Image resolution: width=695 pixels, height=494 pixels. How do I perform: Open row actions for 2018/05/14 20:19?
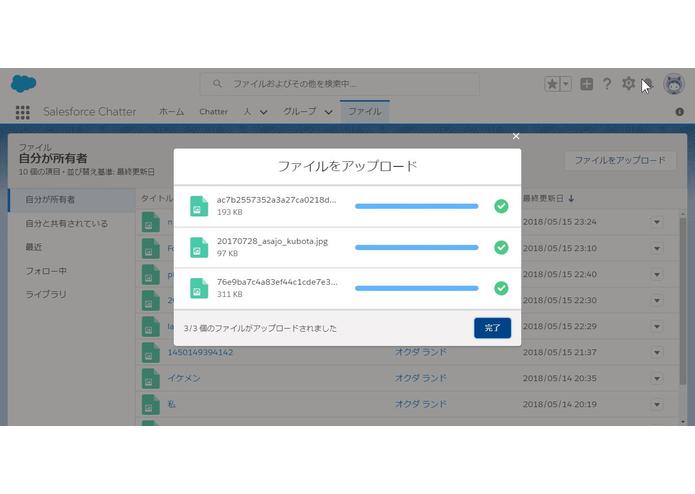657,404
